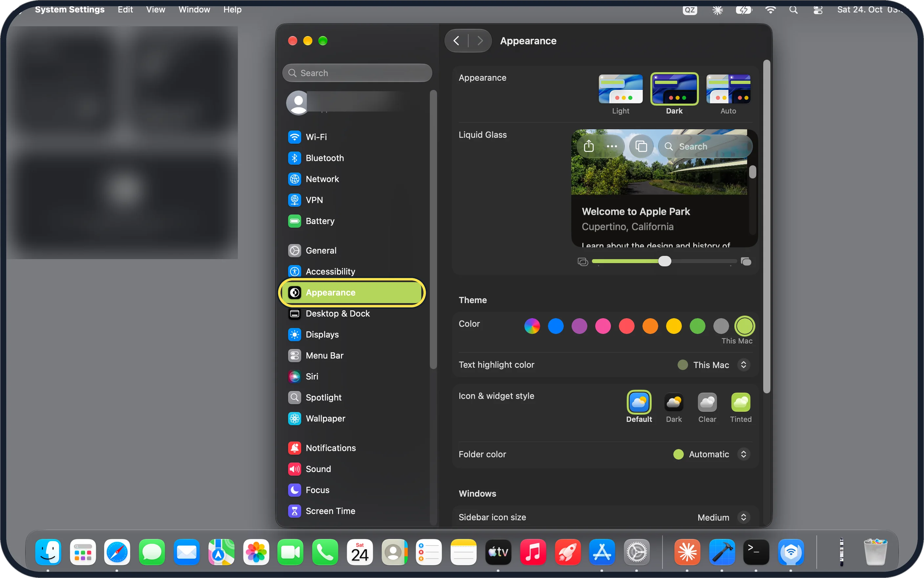The width and height of the screenshot is (924, 578).
Task: Open the Help menu
Action: click(232, 10)
